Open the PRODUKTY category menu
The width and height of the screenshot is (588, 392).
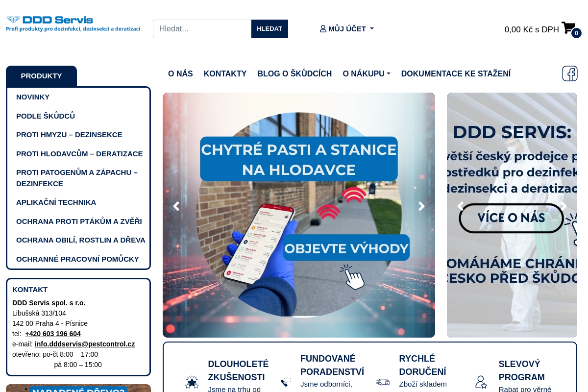coord(41,76)
